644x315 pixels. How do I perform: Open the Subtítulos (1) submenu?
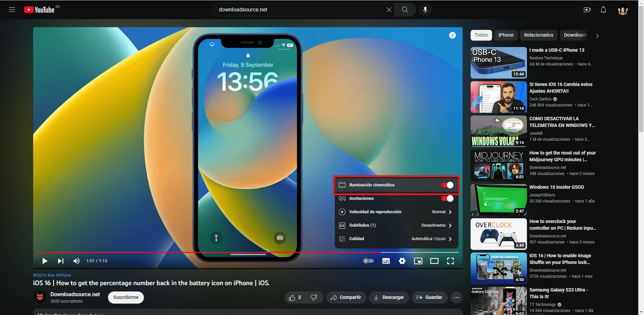point(396,225)
